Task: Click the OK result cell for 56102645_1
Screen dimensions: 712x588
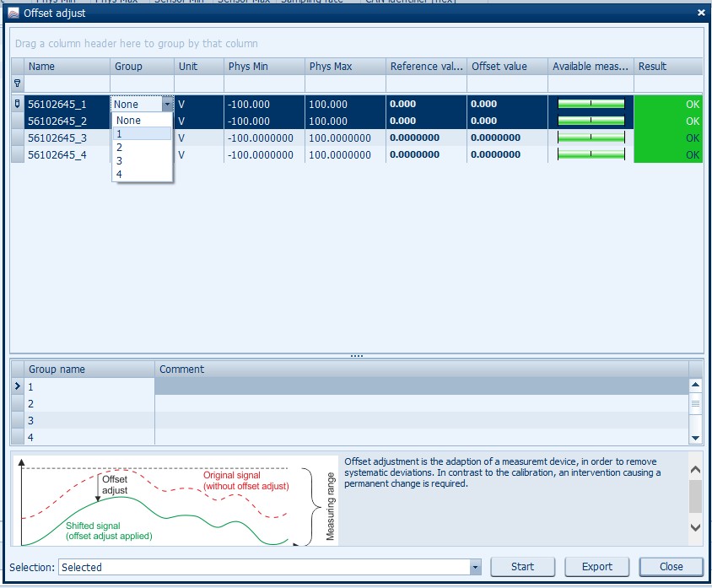Action: pos(668,104)
